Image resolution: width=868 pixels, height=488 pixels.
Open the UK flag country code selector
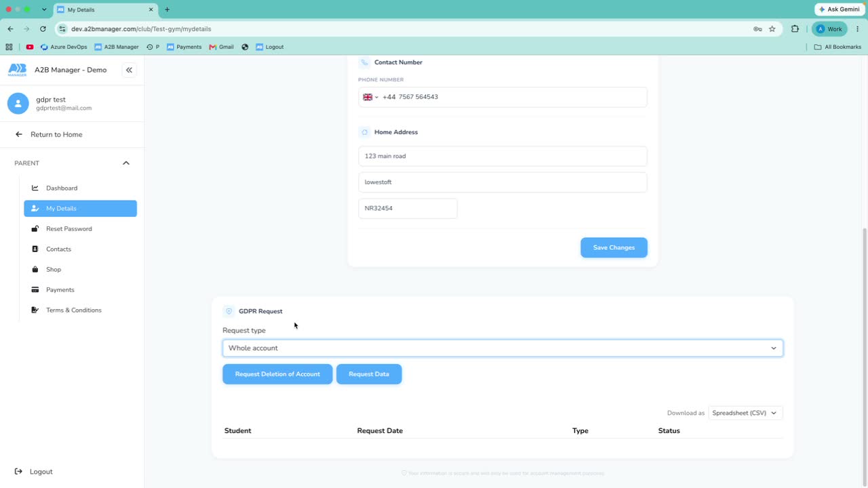(x=370, y=97)
